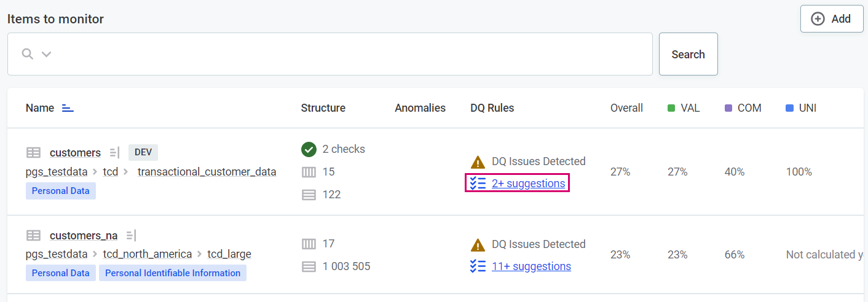
Task: Expand the search options chevron
Action: (46, 54)
